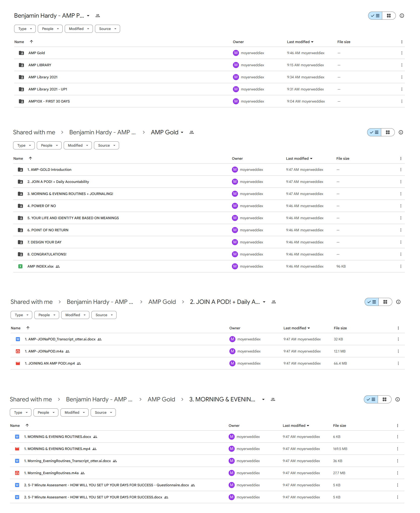Open 1. AMP-GOLD Introduction folder
The image size is (420, 513).
coord(49,170)
